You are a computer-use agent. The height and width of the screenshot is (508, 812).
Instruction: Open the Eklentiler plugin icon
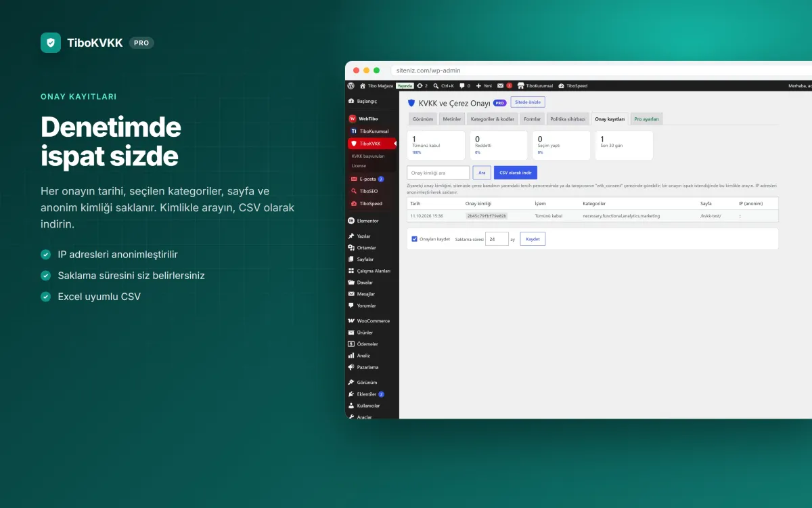pos(351,394)
